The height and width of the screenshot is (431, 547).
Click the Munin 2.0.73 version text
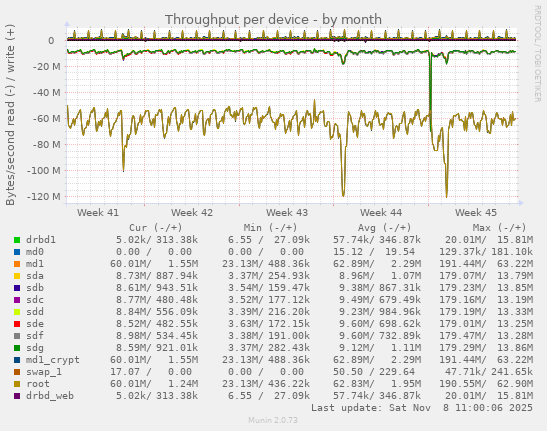click(273, 420)
